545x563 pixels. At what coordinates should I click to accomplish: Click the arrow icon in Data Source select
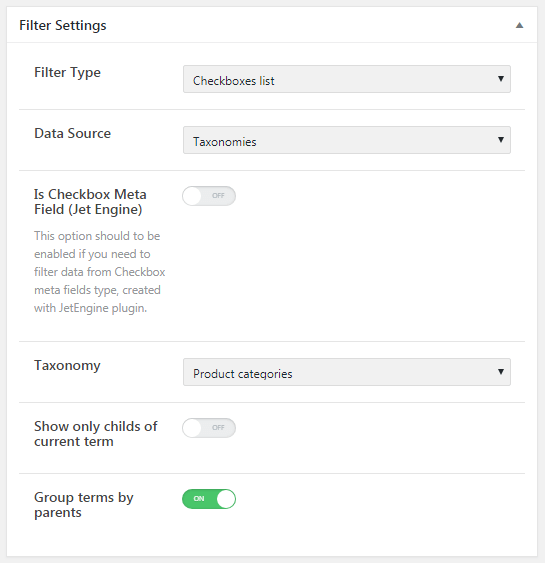[x=500, y=140]
